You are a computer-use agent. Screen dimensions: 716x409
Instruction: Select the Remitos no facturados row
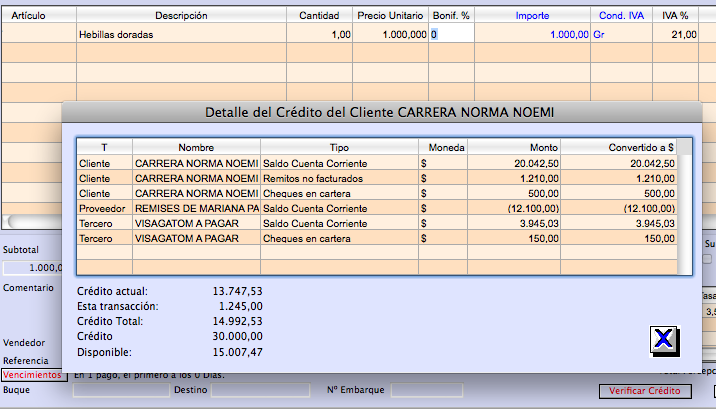377,178
